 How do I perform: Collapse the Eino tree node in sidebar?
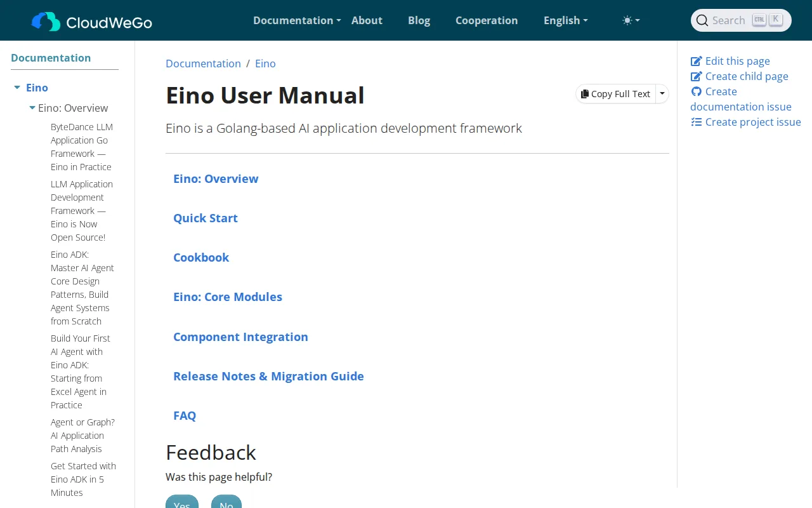[x=17, y=88]
